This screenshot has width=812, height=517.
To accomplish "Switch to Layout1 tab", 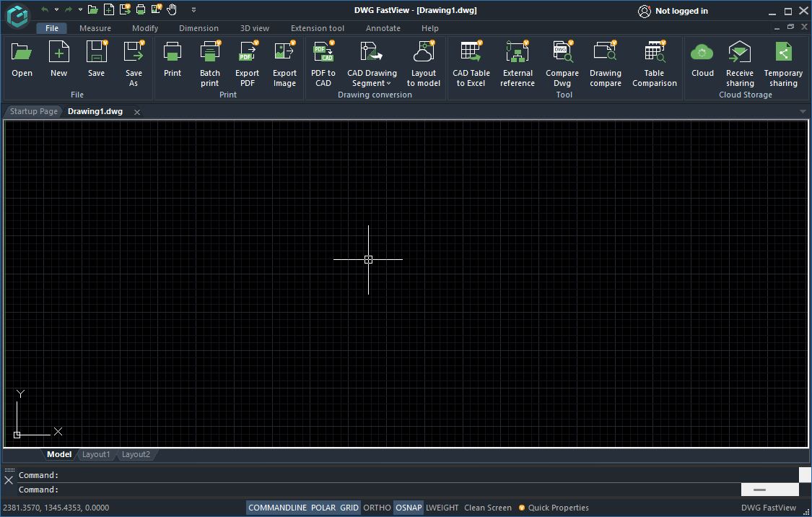I will pyautogui.click(x=96, y=454).
